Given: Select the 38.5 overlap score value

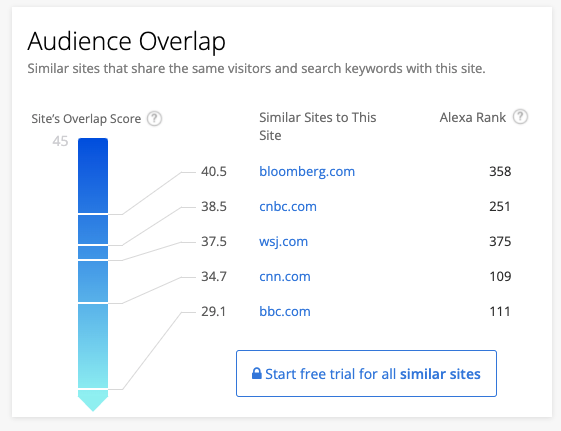Looking at the screenshot, I should coord(214,206).
